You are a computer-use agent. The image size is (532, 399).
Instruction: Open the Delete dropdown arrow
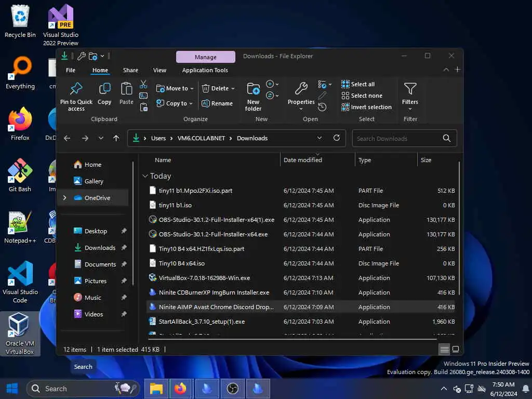coord(233,88)
